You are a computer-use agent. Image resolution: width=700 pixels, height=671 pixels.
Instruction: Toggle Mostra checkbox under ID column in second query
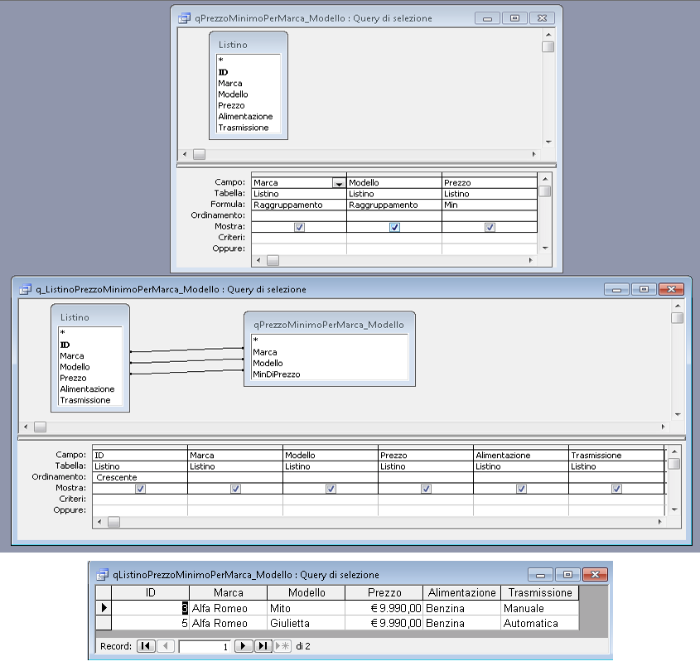[x=140, y=488]
